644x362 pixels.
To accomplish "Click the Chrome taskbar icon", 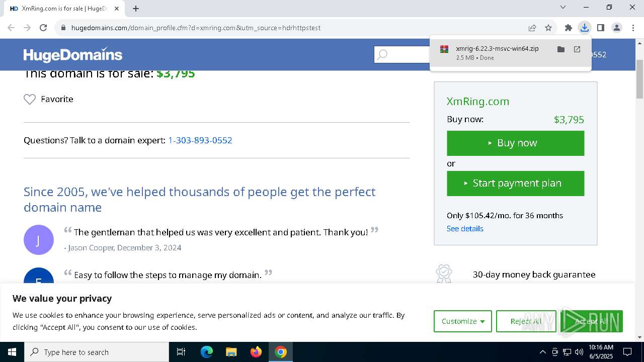I will [281, 352].
